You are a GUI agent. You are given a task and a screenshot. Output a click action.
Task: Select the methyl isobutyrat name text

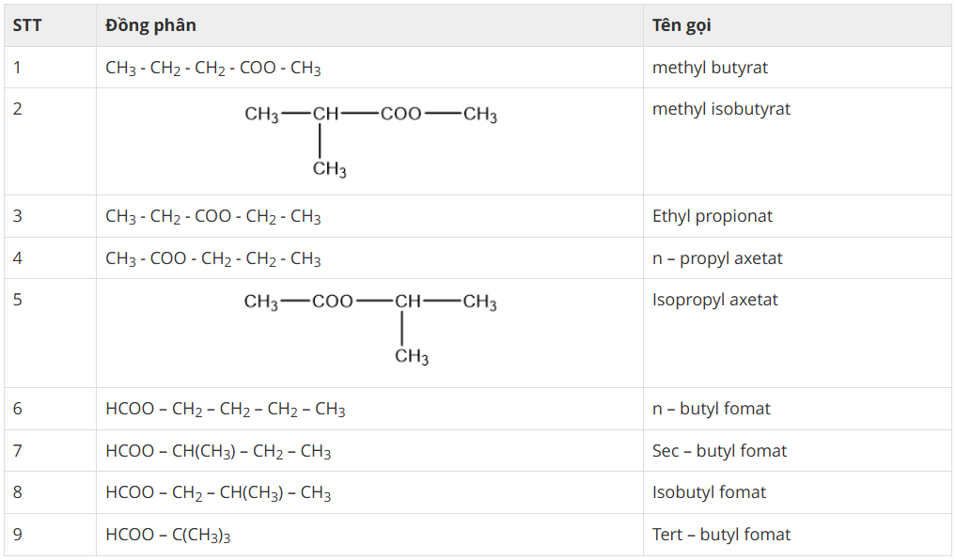pos(721,109)
